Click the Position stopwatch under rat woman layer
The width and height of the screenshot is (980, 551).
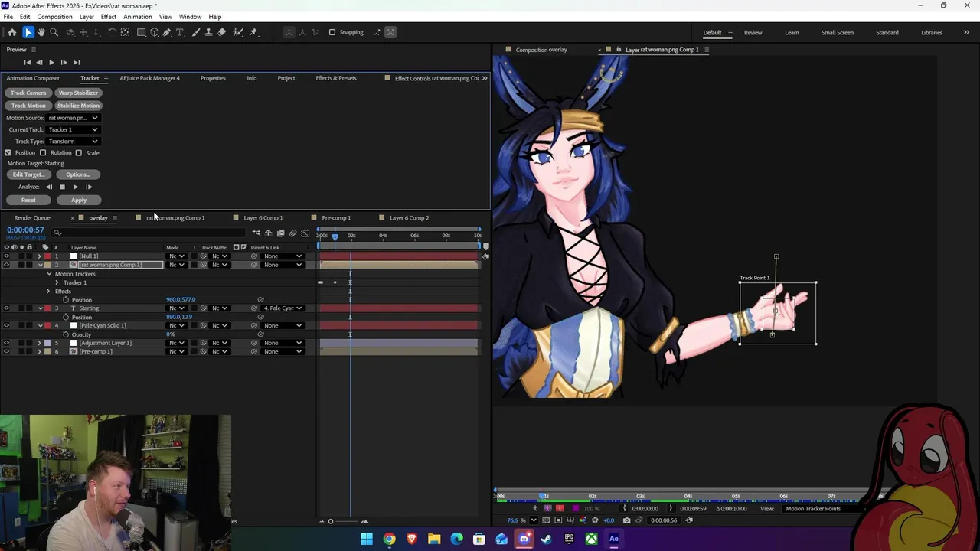tap(66, 300)
